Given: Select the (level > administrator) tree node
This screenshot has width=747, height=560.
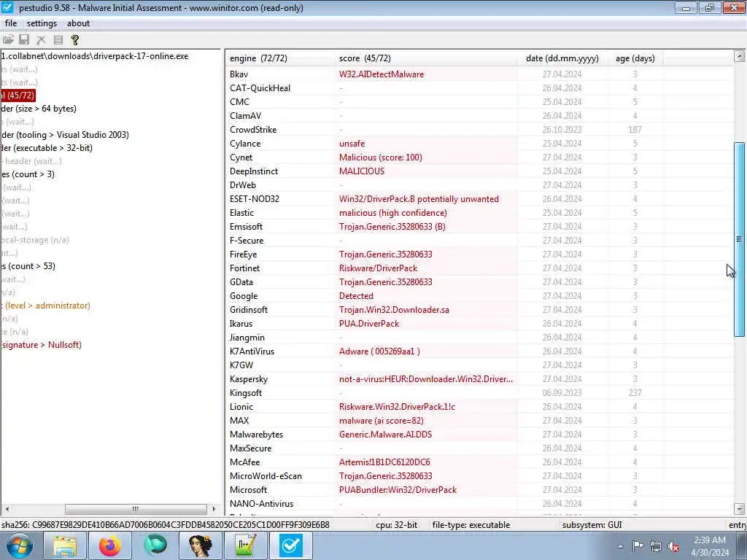Looking at the screenshot, I should 45,306.
